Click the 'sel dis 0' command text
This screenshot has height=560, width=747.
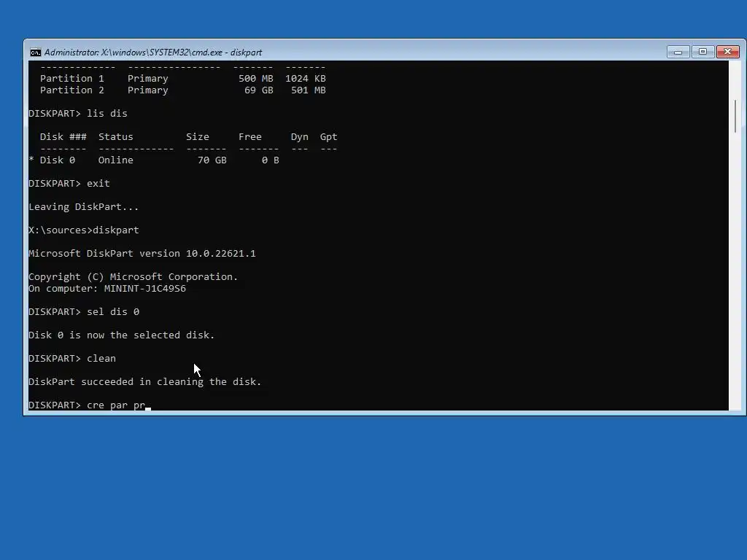(113, 312)
